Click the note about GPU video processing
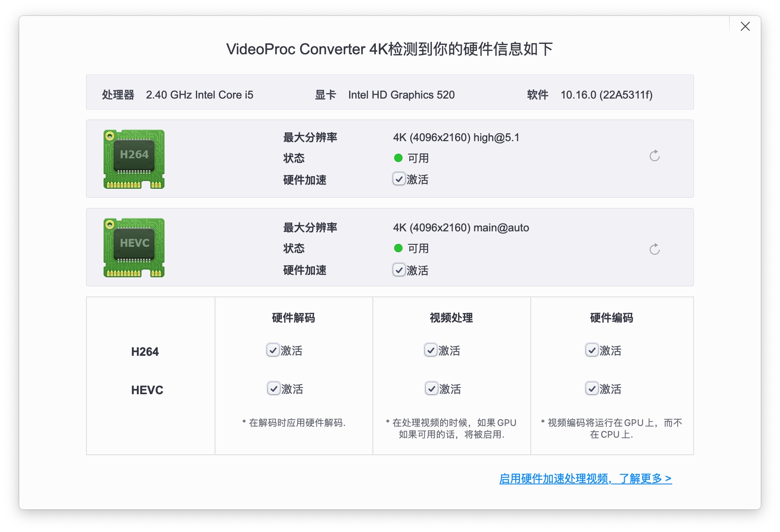The image size is (780, 532). click(451, 428)
